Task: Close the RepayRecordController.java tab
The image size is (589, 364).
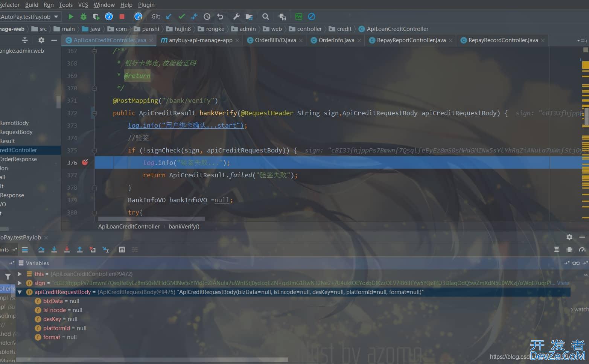Action: tap(543, 40)
